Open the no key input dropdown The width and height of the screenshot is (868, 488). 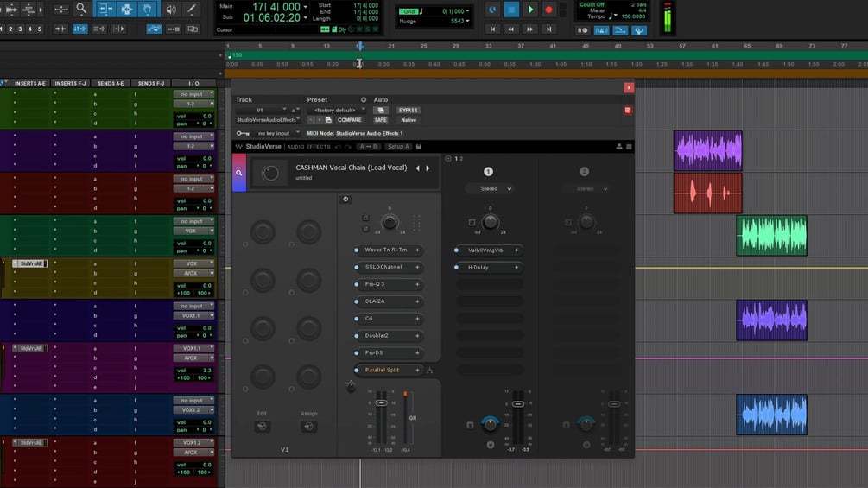point(276,133)
